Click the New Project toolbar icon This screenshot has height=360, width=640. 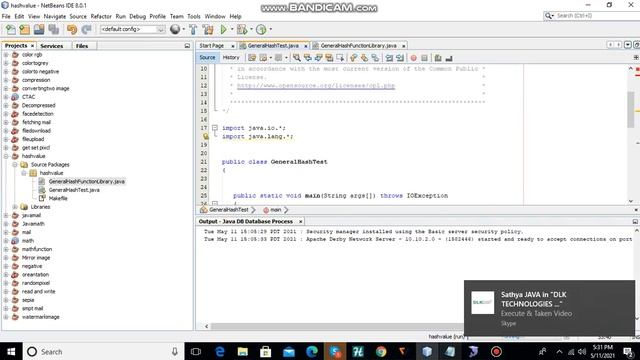coord(24,29)
